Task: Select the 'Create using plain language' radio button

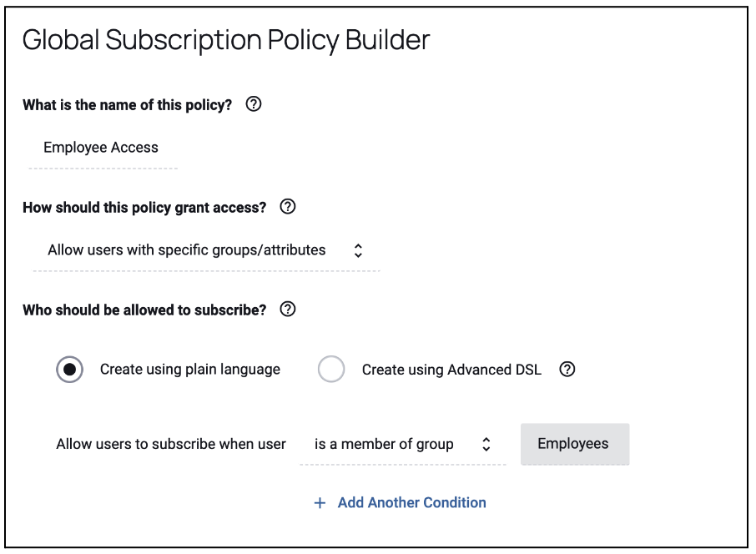Action: pos(69,370)
